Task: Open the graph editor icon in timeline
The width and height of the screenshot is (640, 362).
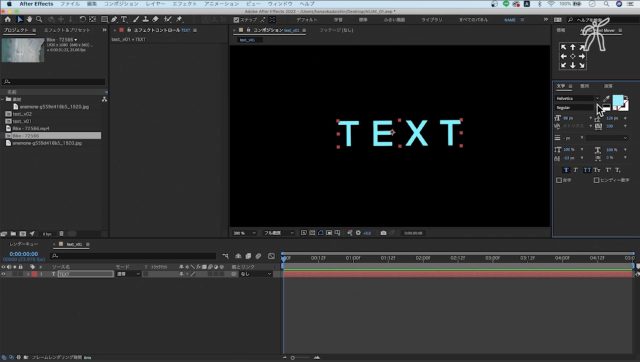Action: (271, 256)
